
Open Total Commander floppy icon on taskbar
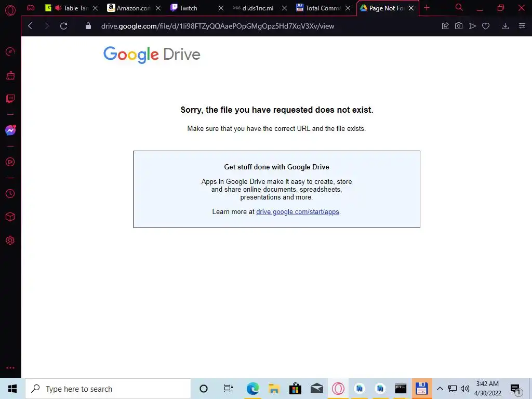422,389
